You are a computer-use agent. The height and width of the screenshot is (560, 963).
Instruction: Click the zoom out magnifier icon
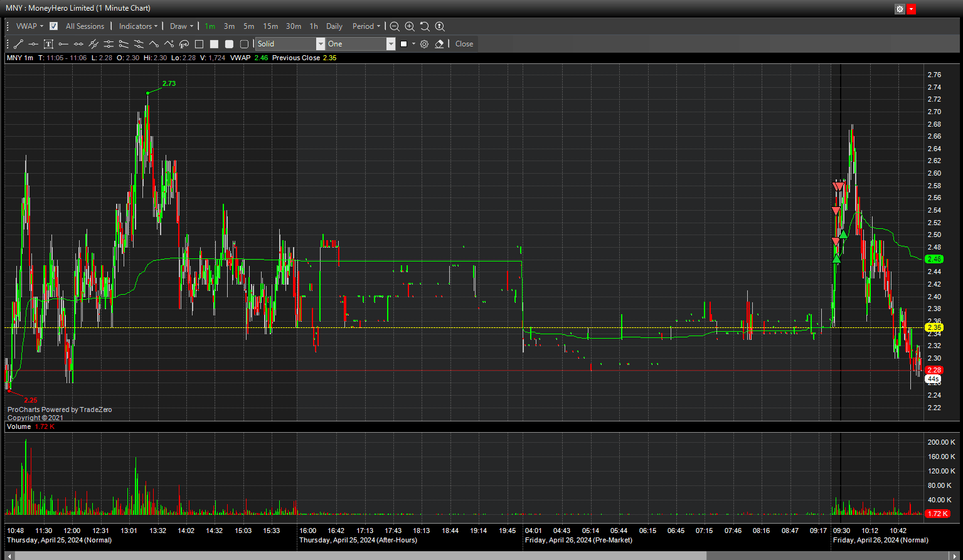[395, 26]
